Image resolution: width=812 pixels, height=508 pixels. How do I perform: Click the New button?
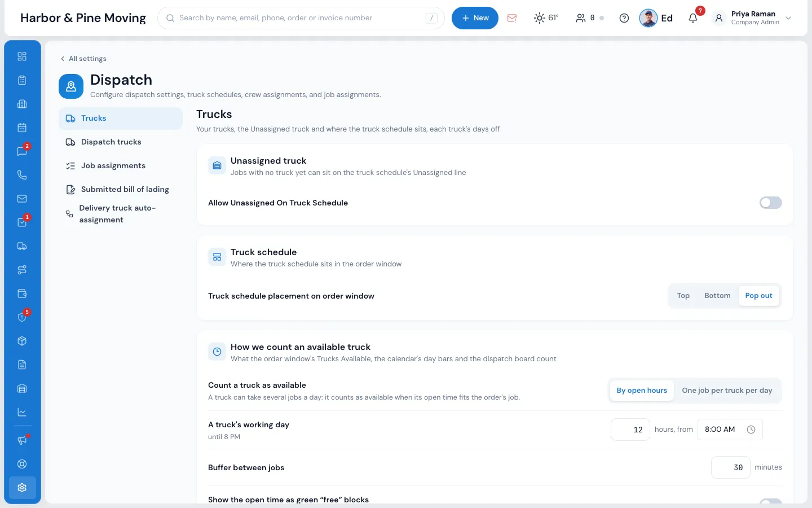point(475,18)
